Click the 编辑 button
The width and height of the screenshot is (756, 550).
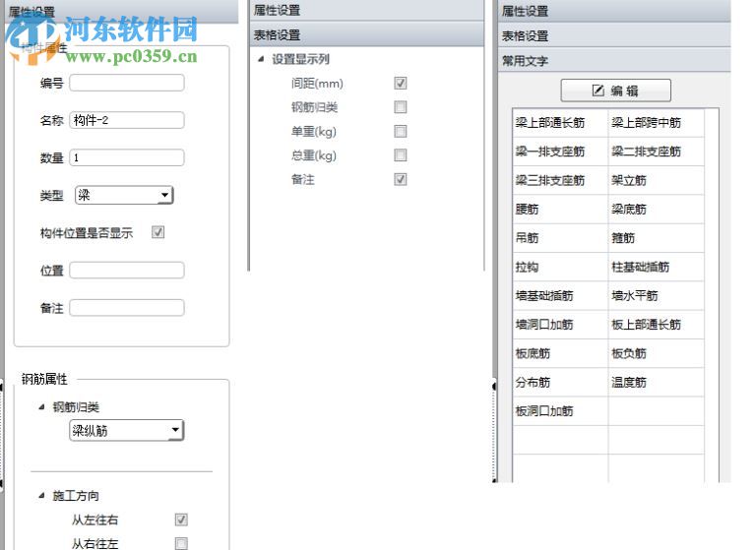(x=615, y=91)
